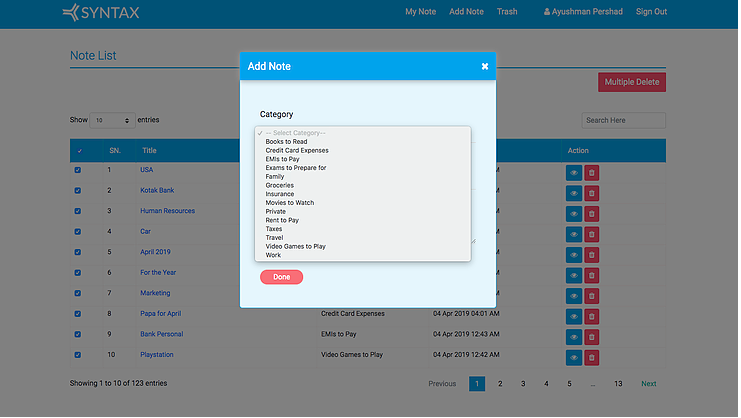Screen dimensions: 741x418
Task: Sort table by Title column header
Action: tap(149, 151)
